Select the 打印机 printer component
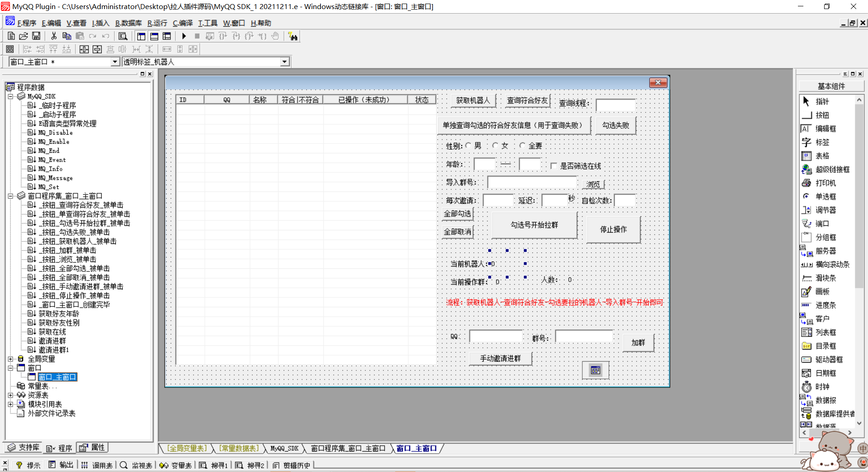The height and width of the screenshot is (472, 868). pyautogui.click(x=825, y=183)
